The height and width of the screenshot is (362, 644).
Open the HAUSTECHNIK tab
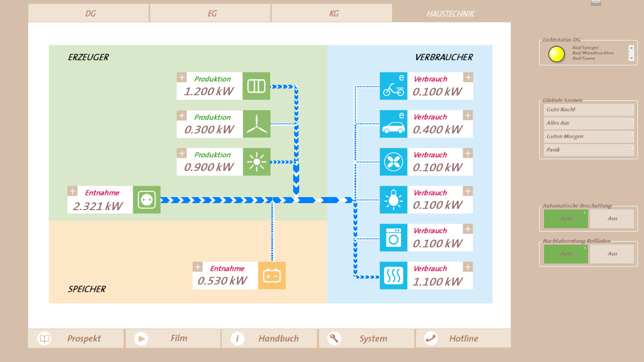click(x=450, y=14)
